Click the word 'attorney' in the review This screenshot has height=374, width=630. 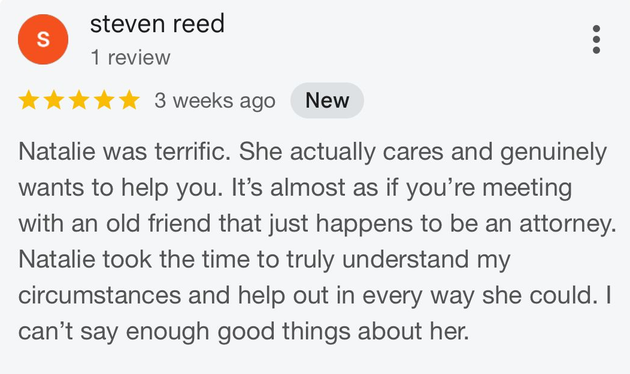click(567, 224)
